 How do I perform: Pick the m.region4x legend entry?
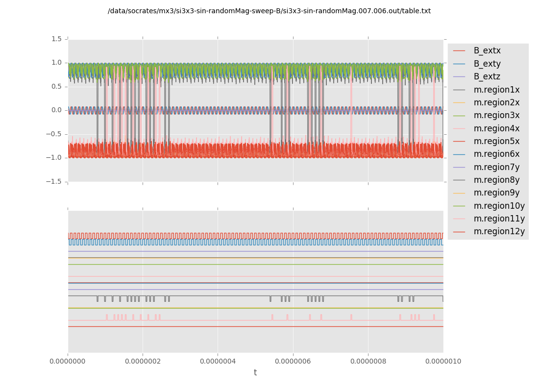click(496, 128)
